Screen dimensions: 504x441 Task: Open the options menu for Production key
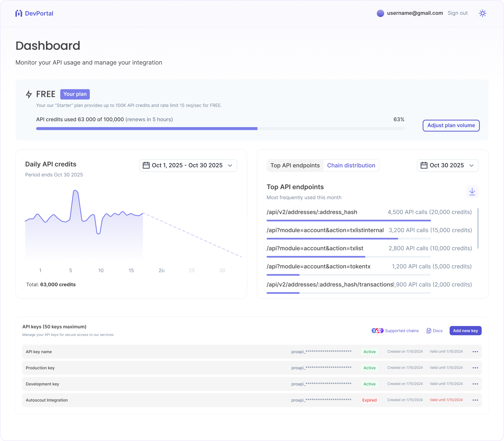click(x=475, y=368)
